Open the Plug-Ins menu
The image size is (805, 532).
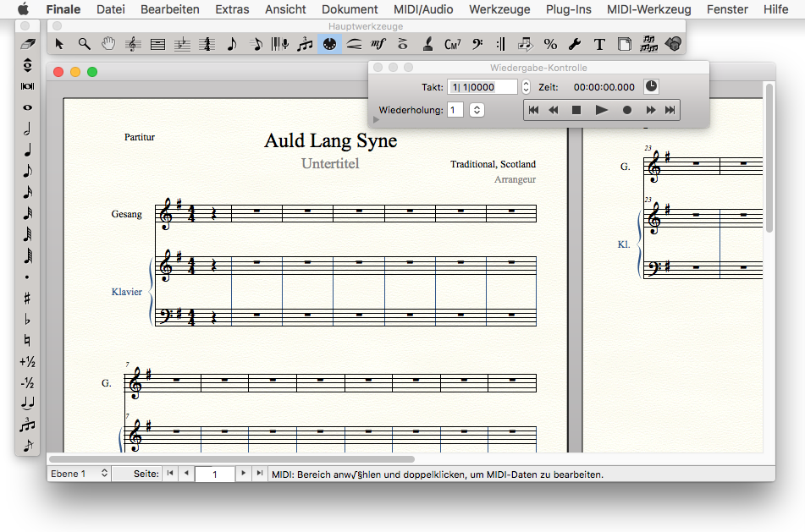[568, 9]
